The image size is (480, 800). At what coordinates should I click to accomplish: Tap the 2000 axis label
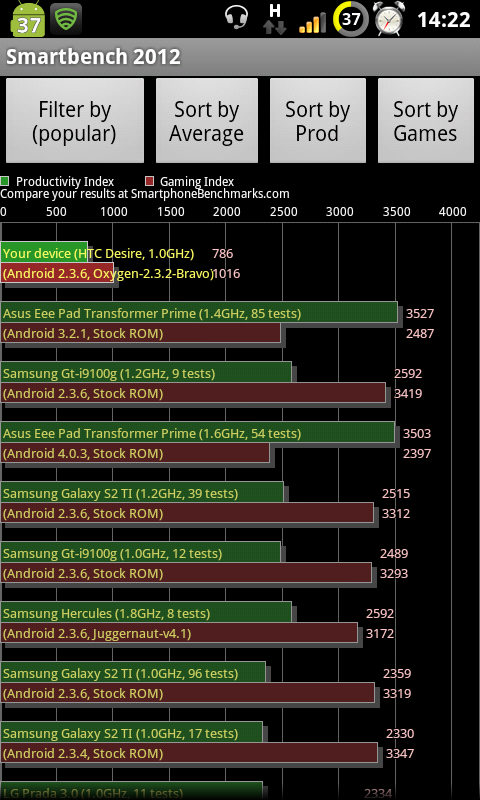pyautogui.click(x=226, y=212)
